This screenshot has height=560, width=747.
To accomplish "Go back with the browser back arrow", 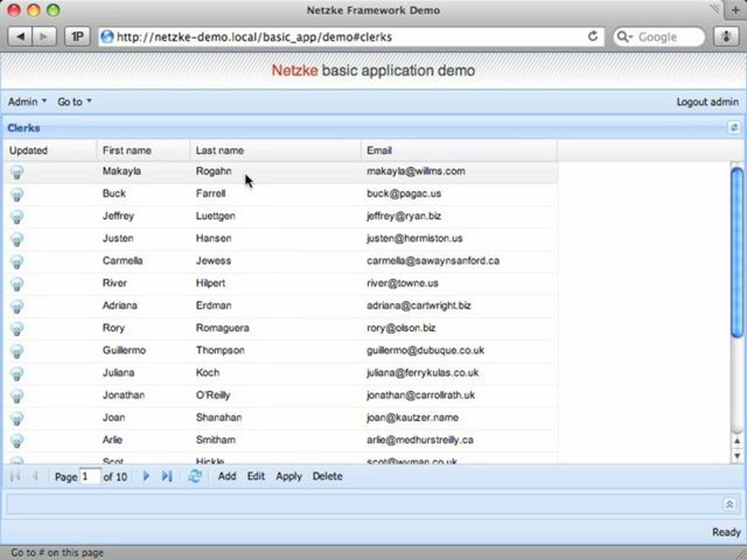I will tap(20, 36).
